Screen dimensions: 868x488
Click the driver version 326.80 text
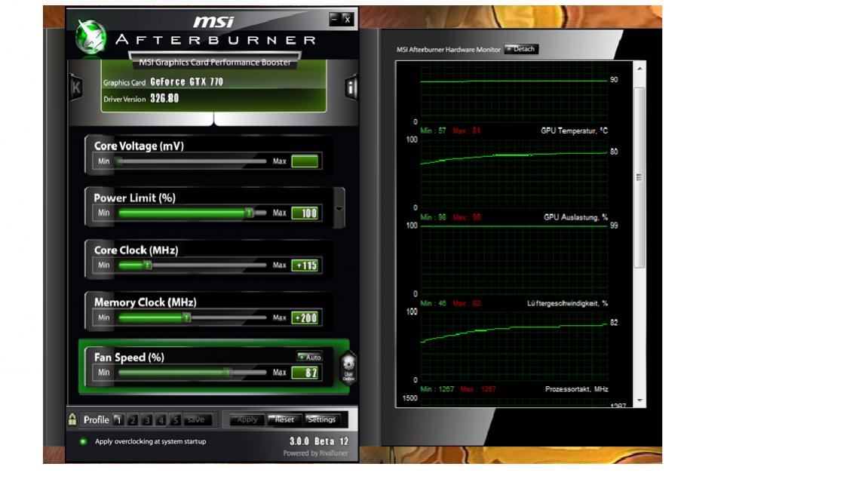click(x=164, y=99)
